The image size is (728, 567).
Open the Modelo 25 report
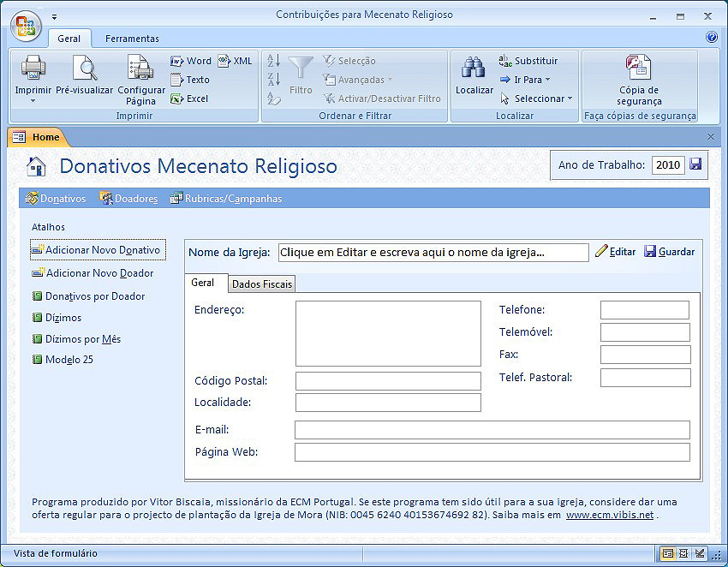point(63,360)
